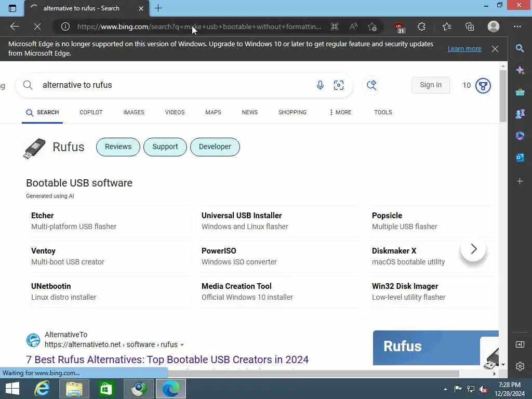Click the horizontal page scrollbar

tap(313, 374)
